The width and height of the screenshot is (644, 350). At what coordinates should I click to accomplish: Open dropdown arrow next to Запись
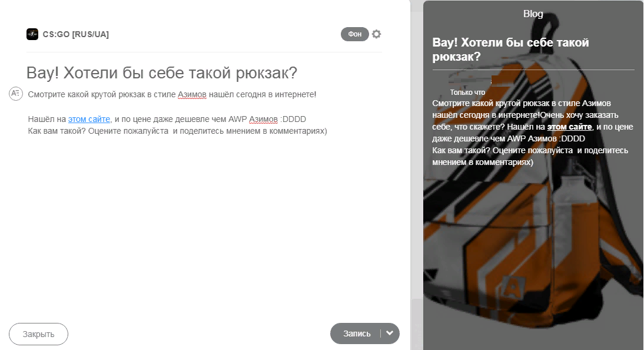(x=390, y=333)
